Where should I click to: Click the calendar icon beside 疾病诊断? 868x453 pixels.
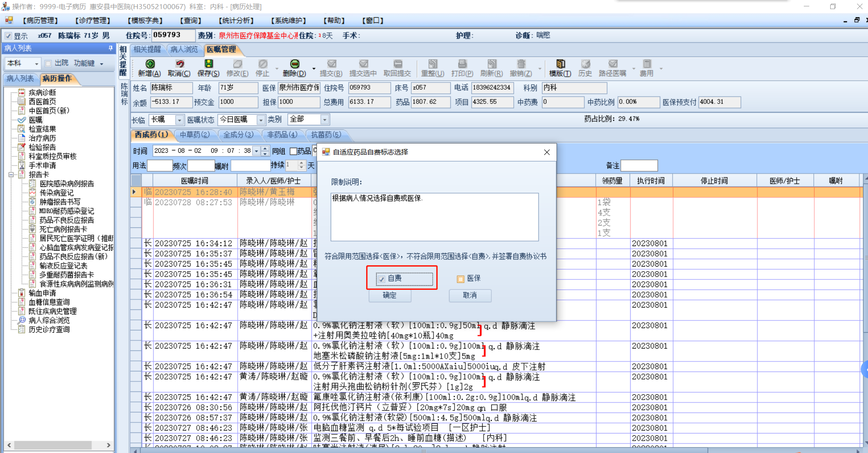21,92
